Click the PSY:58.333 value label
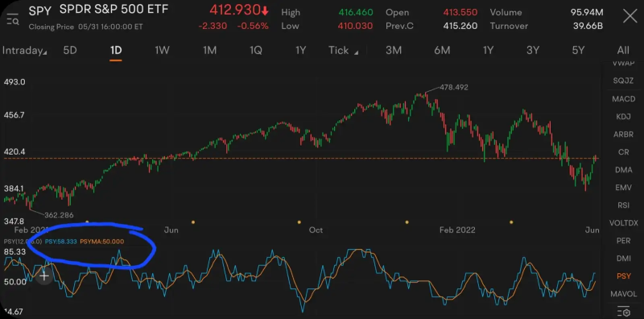 coord(61,242)
